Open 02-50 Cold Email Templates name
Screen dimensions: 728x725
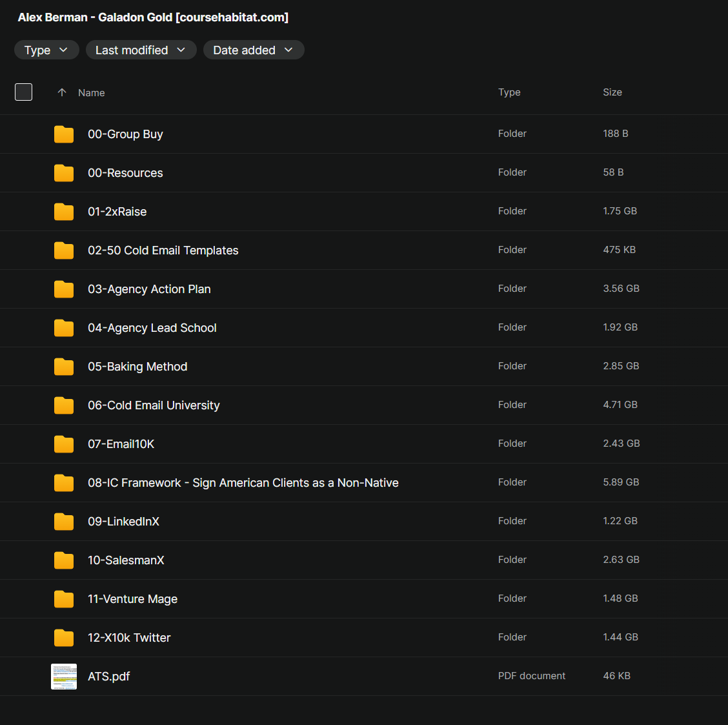click(x=163, y=250)
